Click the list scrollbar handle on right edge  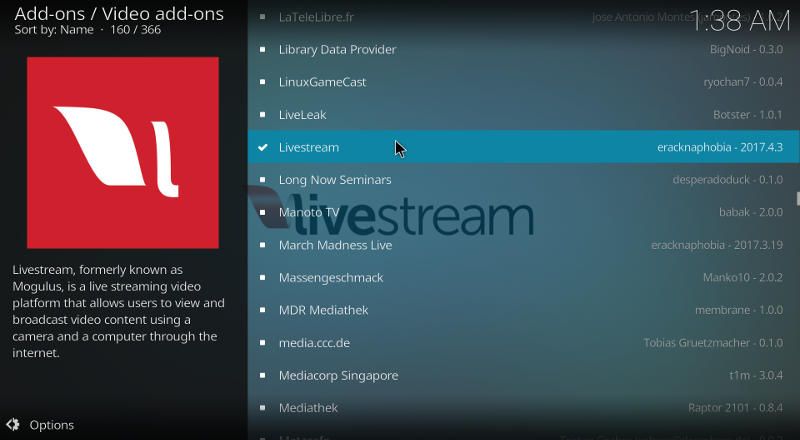pyautogui.click(x=797, y=199)
